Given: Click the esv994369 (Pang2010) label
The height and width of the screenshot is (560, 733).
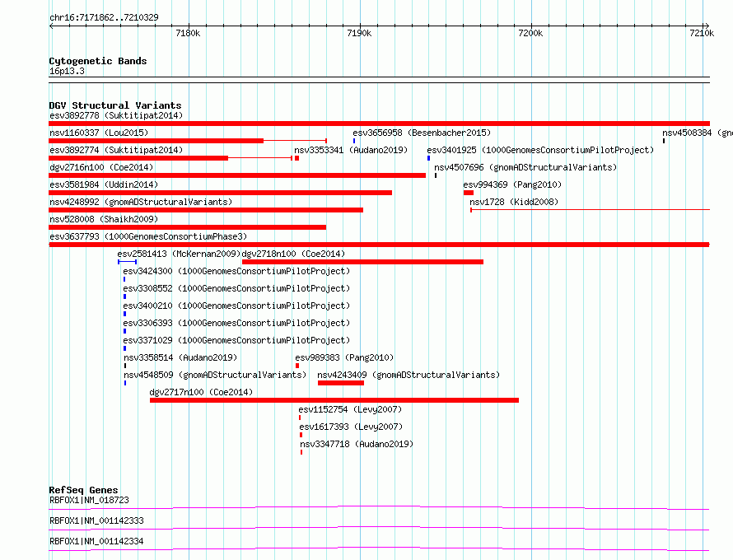Looking at the screenshot, I should (512, 184).
